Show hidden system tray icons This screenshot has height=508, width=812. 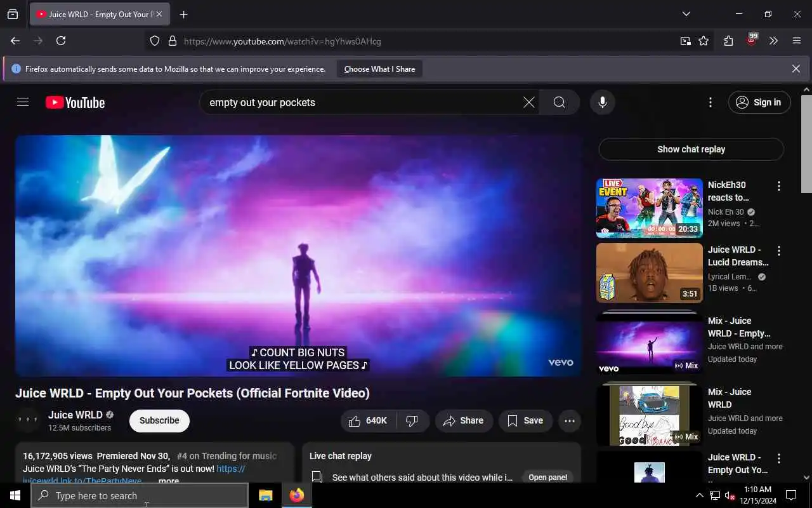[699, 495]
